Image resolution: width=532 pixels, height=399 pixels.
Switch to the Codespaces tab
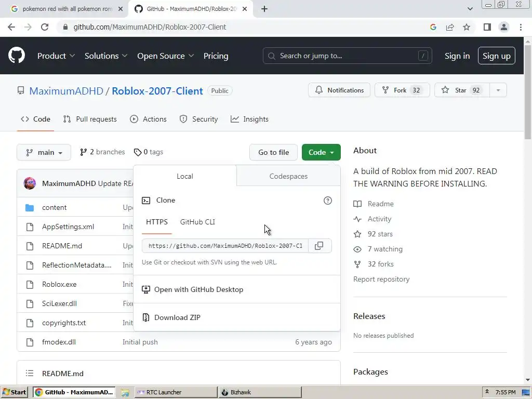(x=288, y=176)
